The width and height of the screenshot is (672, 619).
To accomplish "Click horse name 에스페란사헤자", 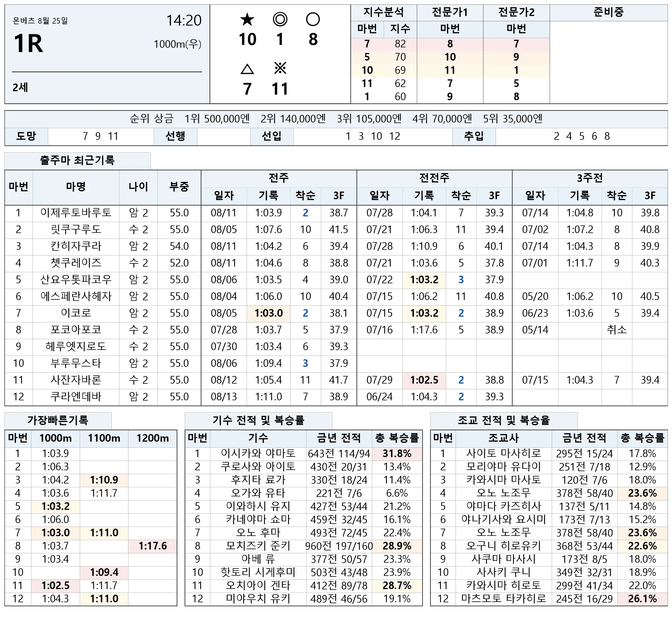I will 76,296.
